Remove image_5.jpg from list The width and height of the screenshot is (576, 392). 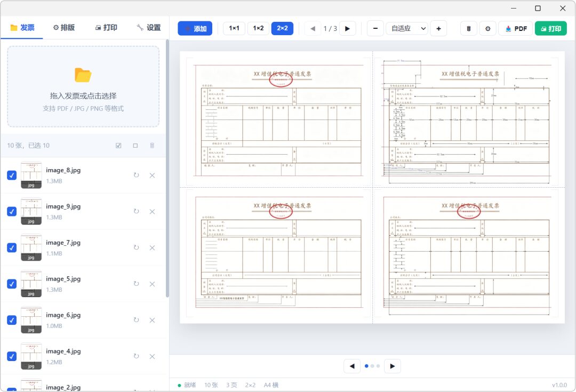coord(152,284)
